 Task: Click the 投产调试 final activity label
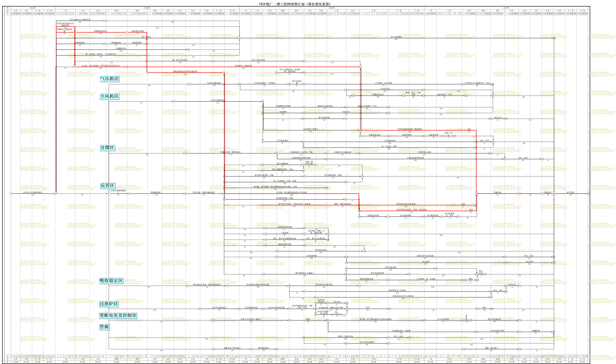(571, 192)
